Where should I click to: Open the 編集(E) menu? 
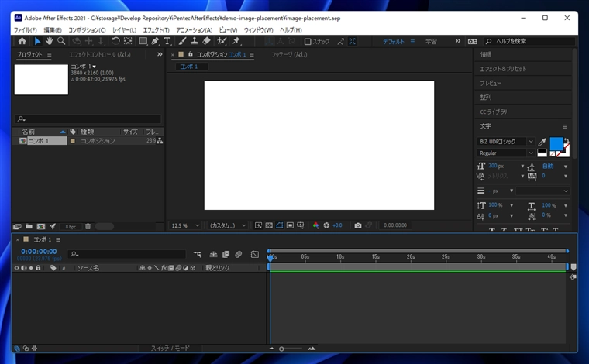(x=53, y=30)
